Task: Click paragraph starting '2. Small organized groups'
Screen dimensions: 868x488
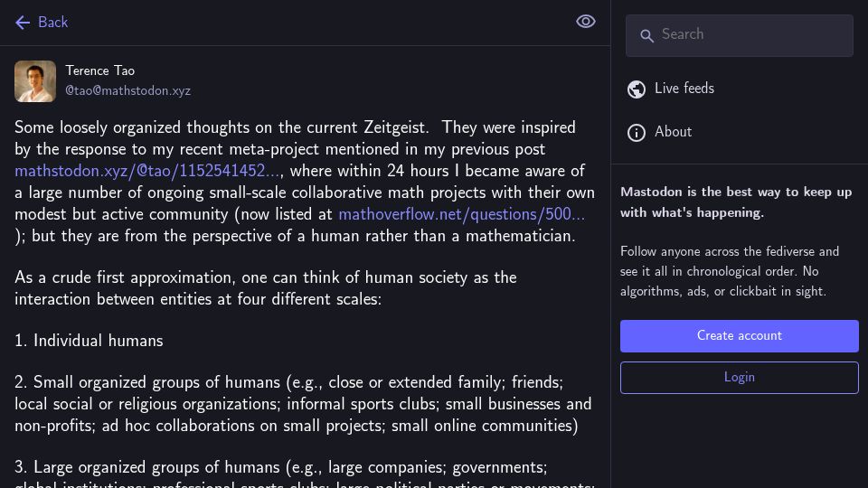Action: [x=303, y=404]
